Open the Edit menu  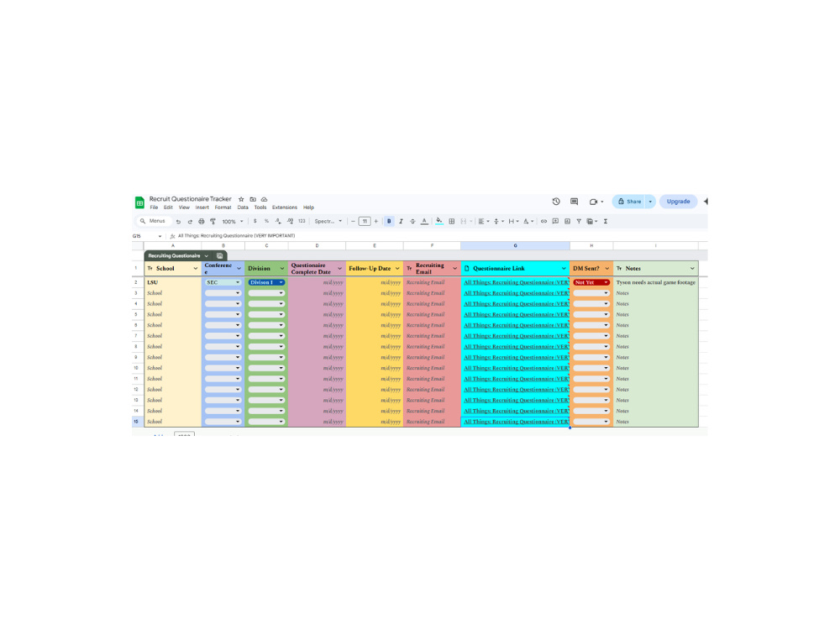coord(168,207)
